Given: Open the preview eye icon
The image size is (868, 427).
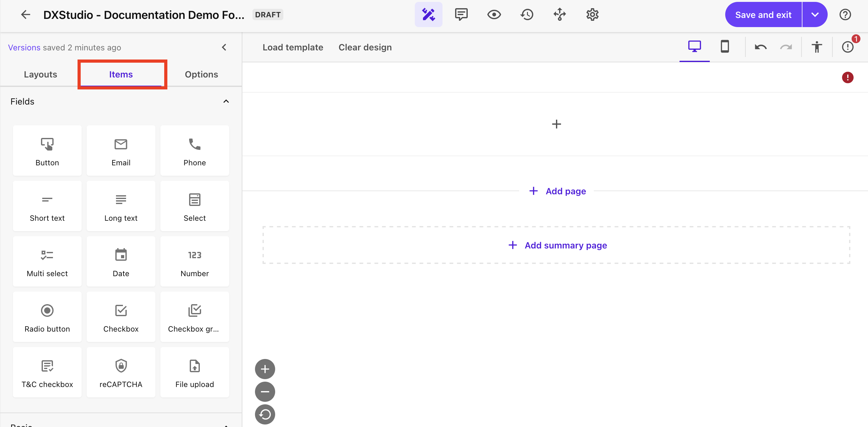Looking at the screenshot, I should 494,14.
